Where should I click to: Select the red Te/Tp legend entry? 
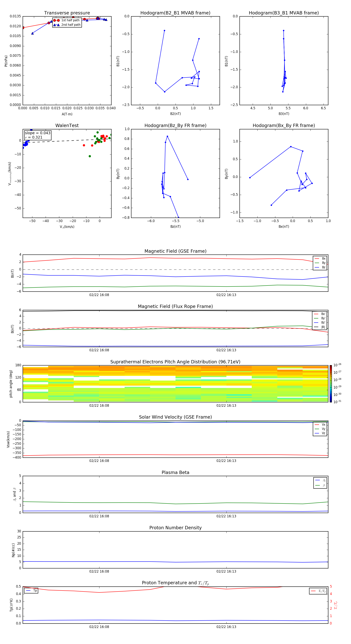click(x=318, y=591)
